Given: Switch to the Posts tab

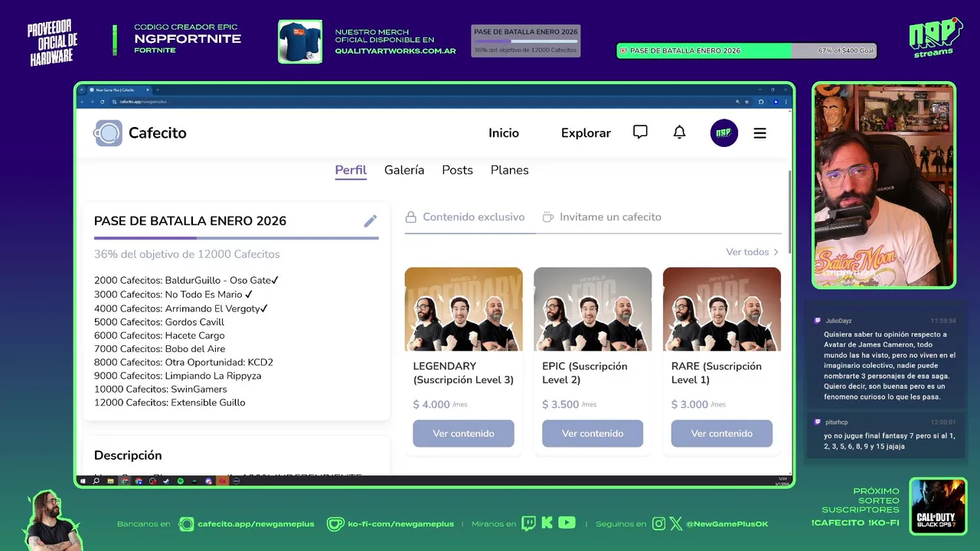Looking at the screenshot, I should (x=457, y=170).
